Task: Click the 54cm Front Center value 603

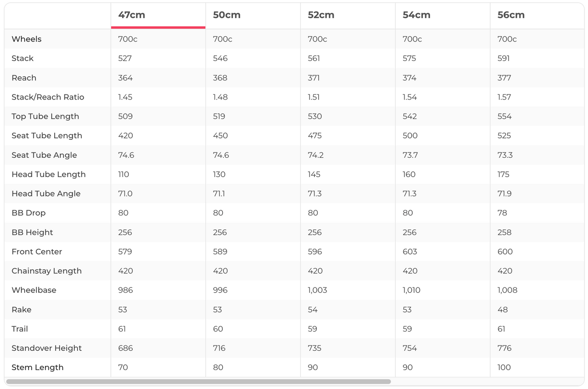Action: (x=410, y=252)
